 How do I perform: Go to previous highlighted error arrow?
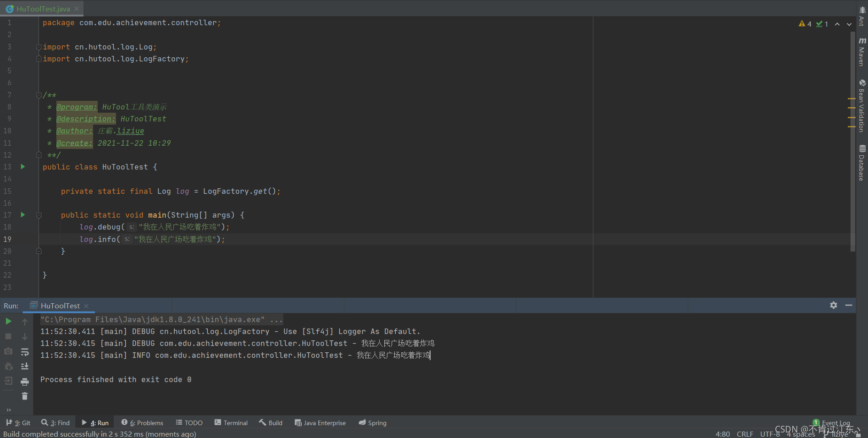(x=837, y=24)
